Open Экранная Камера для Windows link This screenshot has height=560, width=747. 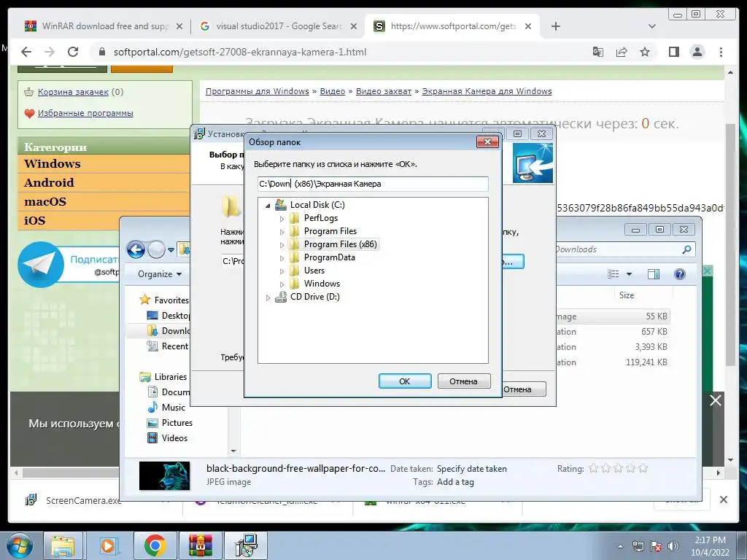[x=487, y=91]
